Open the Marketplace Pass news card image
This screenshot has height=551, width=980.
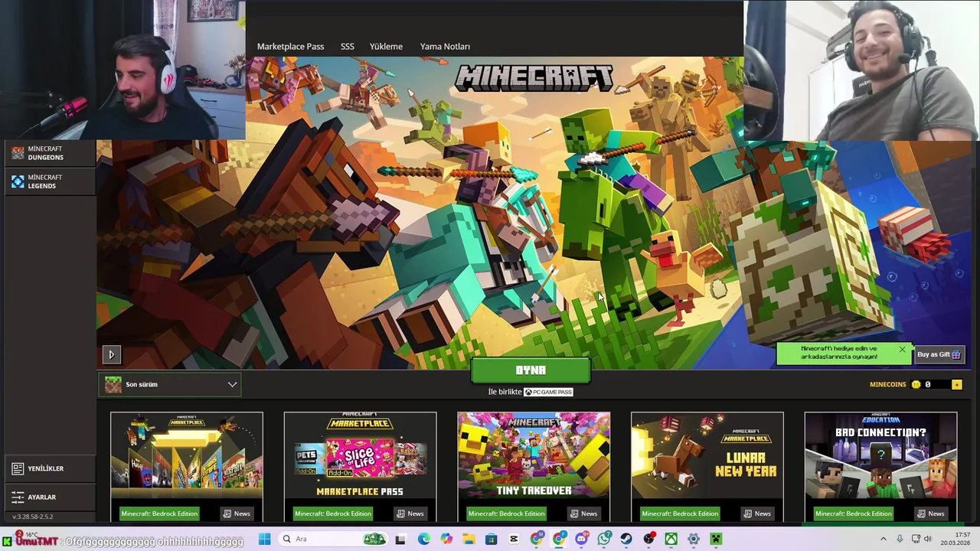(361, 455)
